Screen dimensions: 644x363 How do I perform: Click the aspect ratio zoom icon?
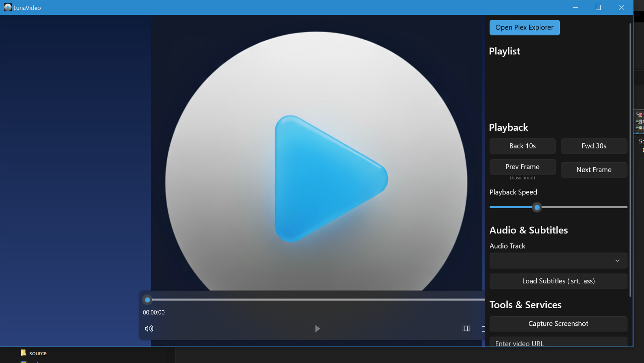466,329
